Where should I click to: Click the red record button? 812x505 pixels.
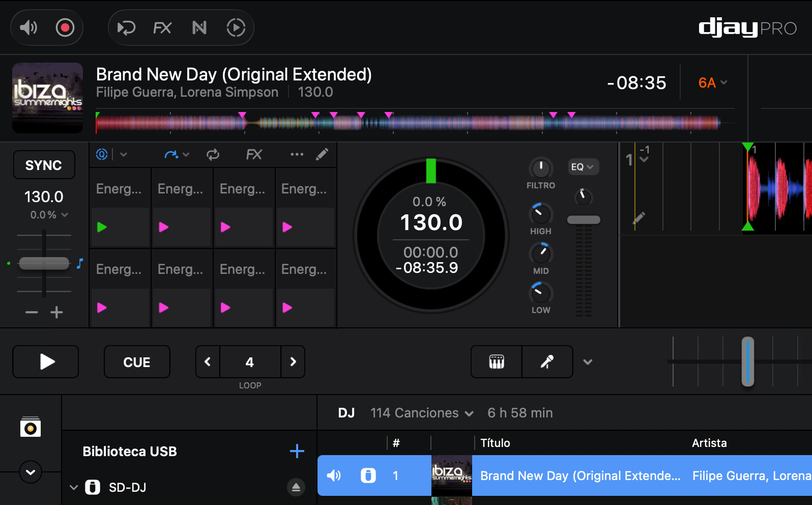(x=65, y=27)
